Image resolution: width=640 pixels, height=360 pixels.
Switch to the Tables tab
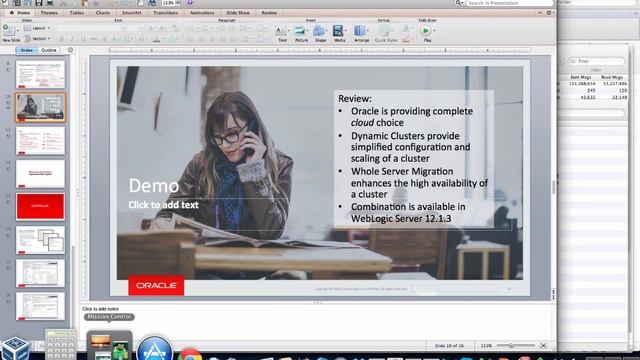coord(76,13)
